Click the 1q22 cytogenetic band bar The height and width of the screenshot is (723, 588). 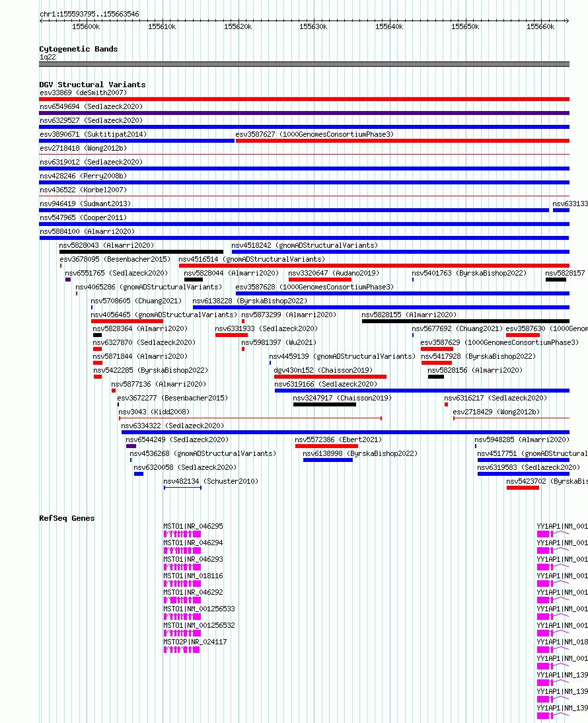coord(304,64)
